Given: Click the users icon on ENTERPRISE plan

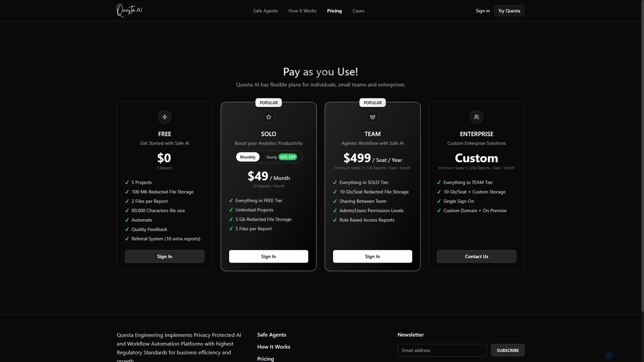Looking at the screenshot, I should (x=476, y=117).
